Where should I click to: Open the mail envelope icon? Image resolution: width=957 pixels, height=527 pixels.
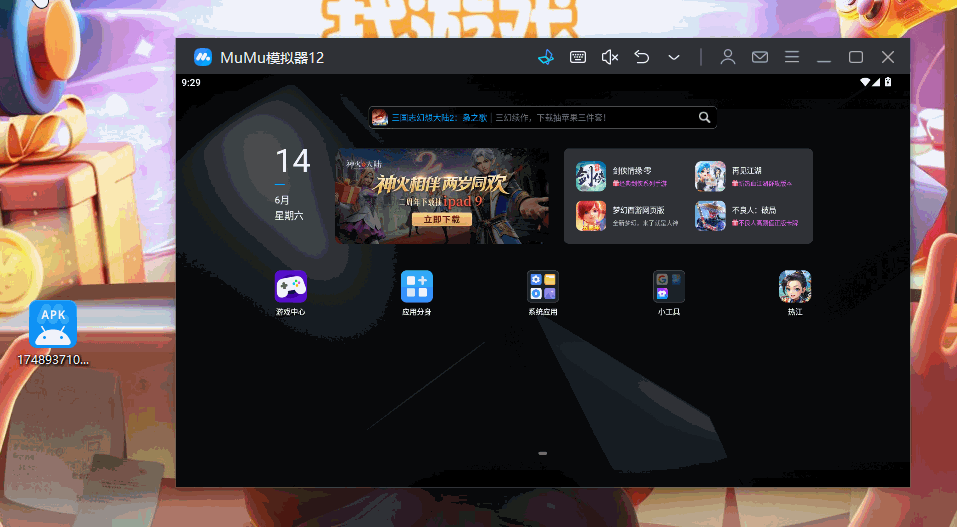coord(760,57)
